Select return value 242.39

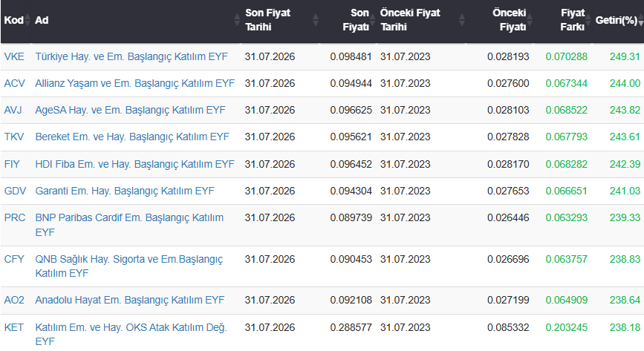point(625,164)
